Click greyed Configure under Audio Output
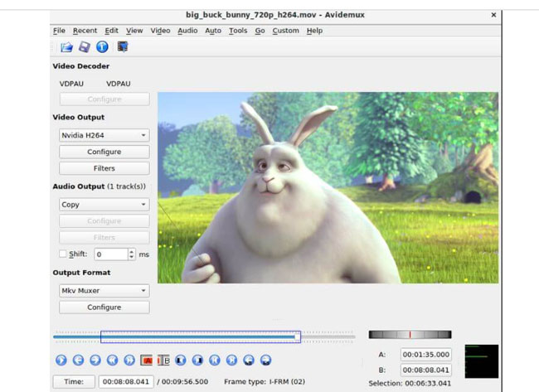The width and height of the screenshot is (539, 392). [x=104, y=221]
